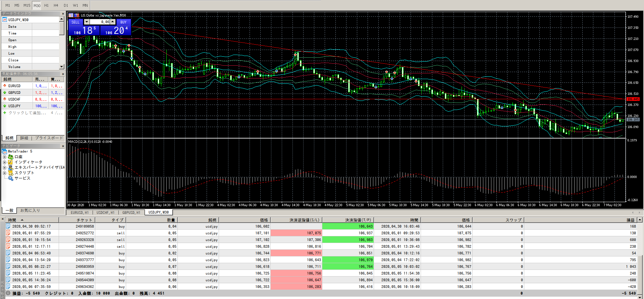
Task: Close the 気配値表示 market watch panel
Action: (63, 74)
